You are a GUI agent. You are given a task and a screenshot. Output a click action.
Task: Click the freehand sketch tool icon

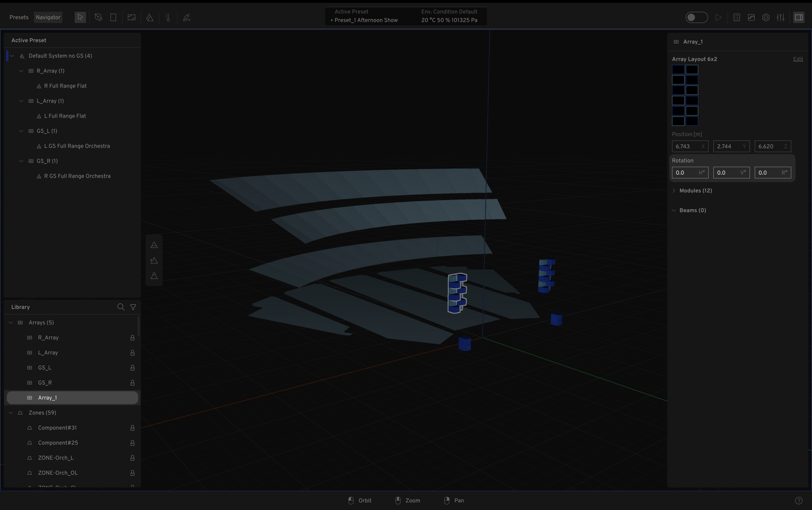coord(187,17)
